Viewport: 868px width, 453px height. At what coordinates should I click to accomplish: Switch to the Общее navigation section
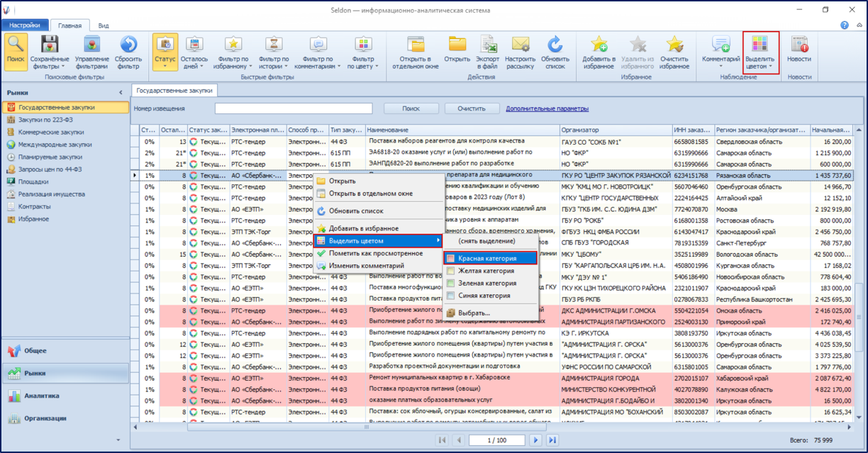pos(65,351)
